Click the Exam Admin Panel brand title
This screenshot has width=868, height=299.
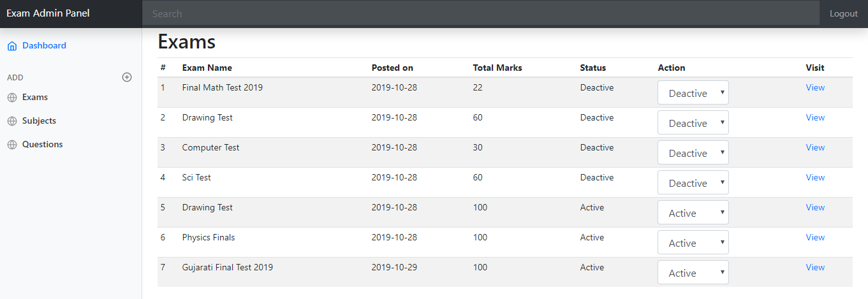[48, 13]
